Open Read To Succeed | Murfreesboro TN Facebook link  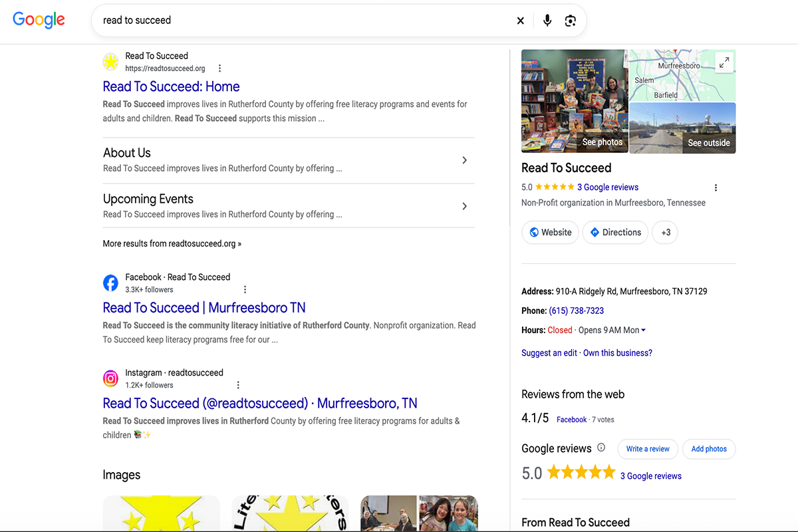click(204, 308)
